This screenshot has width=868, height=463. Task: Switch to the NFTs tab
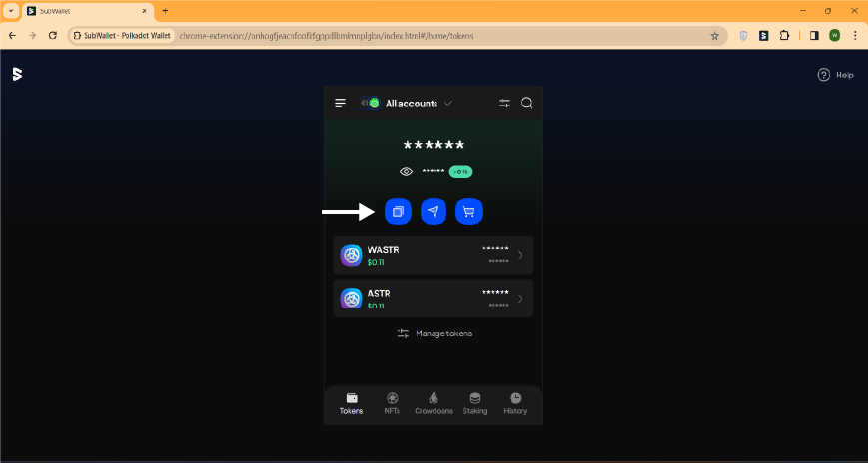coord(392,403)
